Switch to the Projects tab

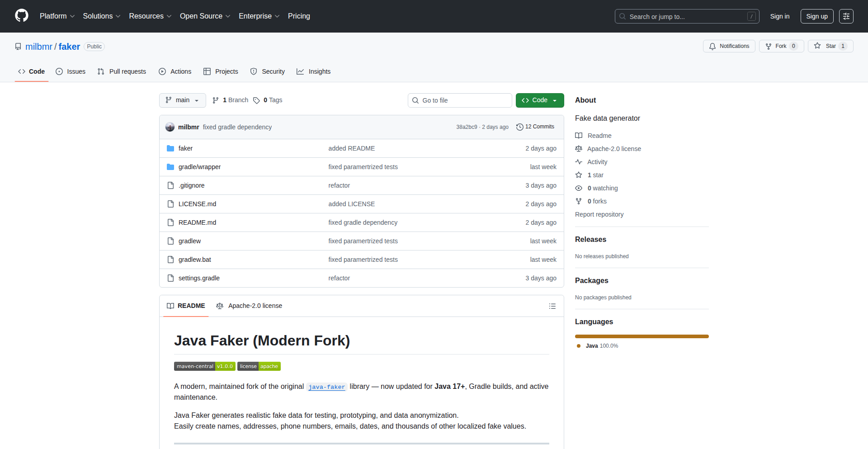click(x=221, y=71)
